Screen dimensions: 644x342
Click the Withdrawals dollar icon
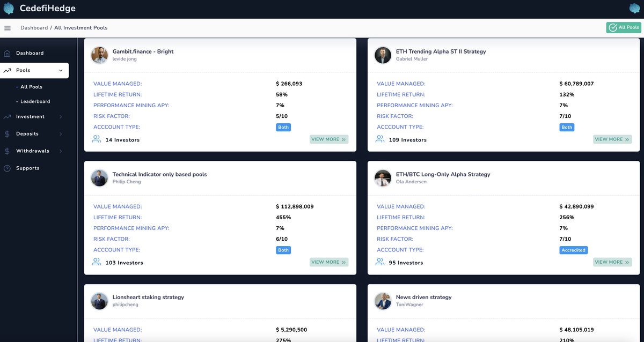tap(7, 151)
